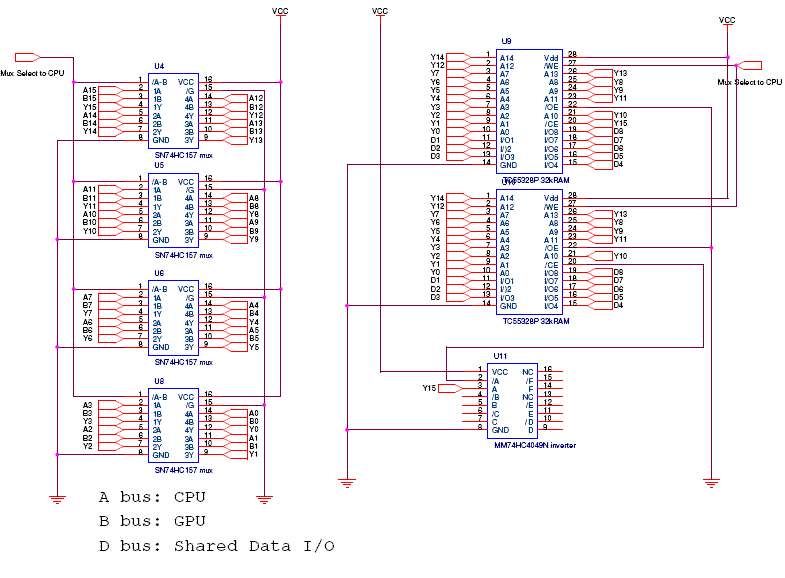
Task: Click the U4 reference label on the top mux
Action: (x=158, y=66)
